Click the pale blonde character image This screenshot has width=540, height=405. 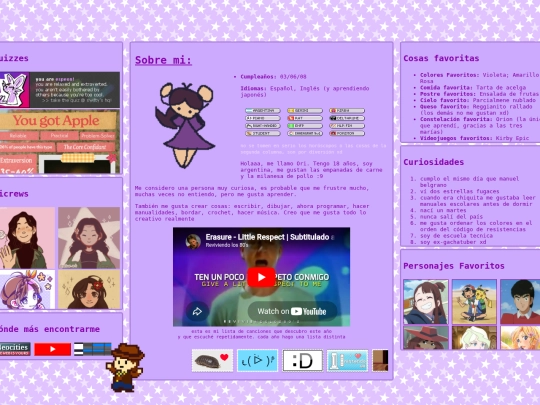pos(474,338)
